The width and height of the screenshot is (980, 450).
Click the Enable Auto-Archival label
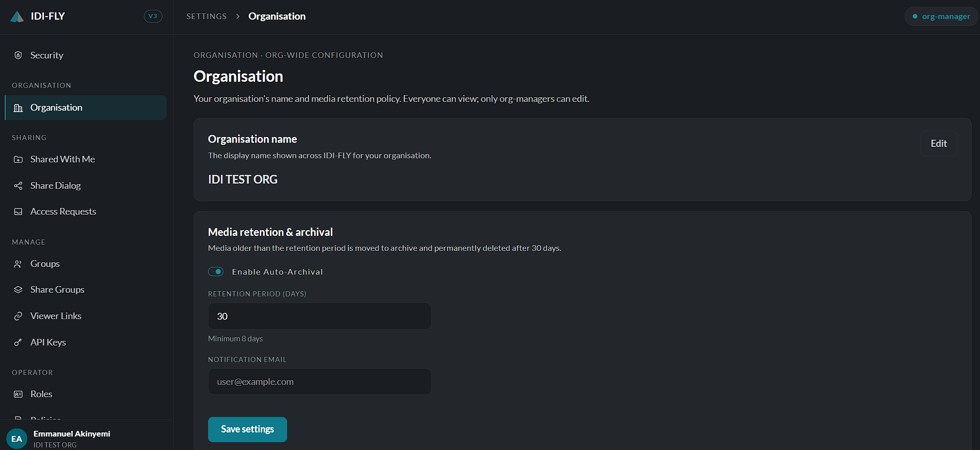(277, 272)
